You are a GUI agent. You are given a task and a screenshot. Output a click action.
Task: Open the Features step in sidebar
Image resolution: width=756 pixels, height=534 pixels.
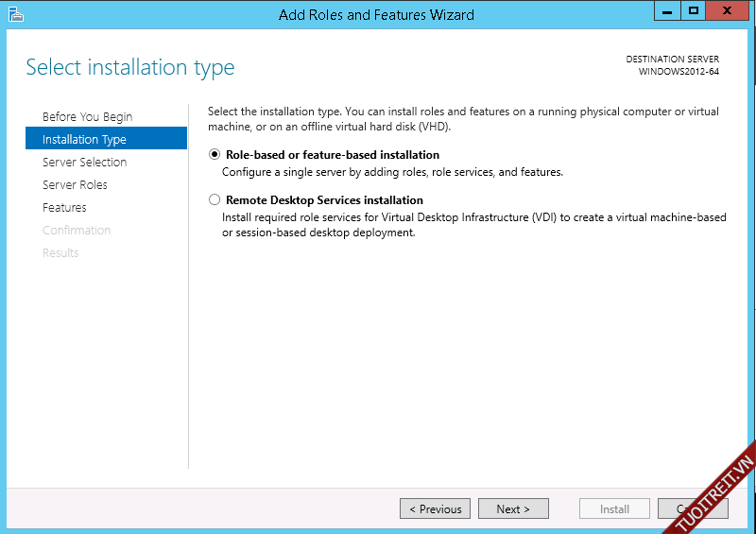click(x=64, y=207)
